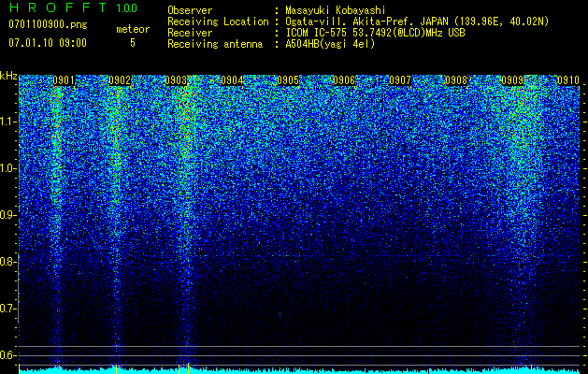Screen dimensions: 588x374
Task: Click the 0905 time marker
Action: (x=288, y=80)
